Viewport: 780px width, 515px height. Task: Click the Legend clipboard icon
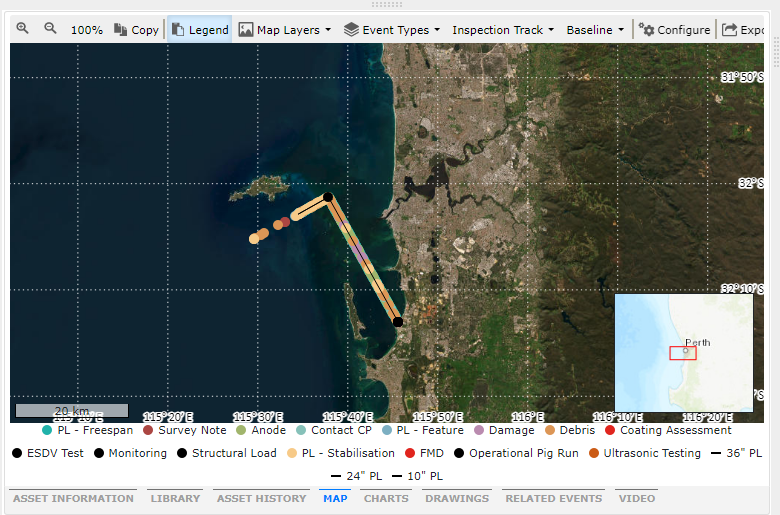click(x=178, y=29)
